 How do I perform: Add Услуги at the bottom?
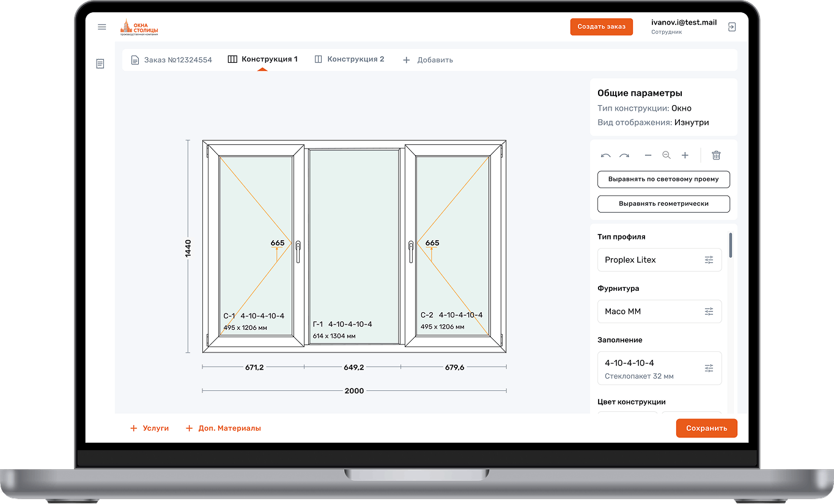coord(149,428)
